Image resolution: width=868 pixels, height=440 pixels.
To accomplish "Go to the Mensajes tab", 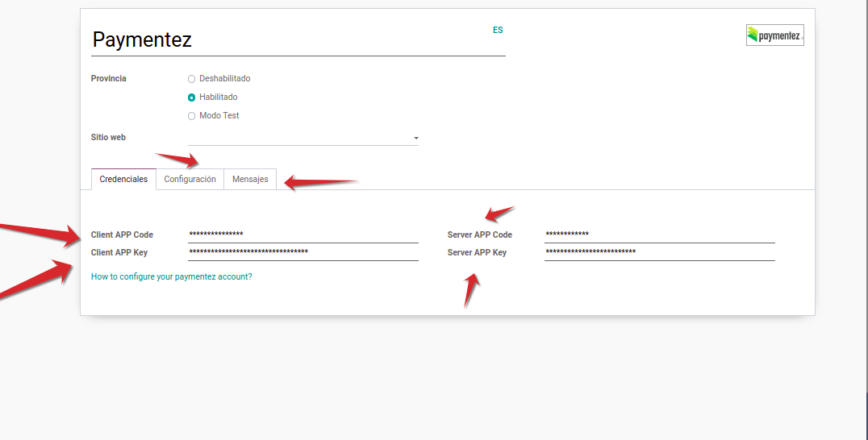I will [250, 179].
